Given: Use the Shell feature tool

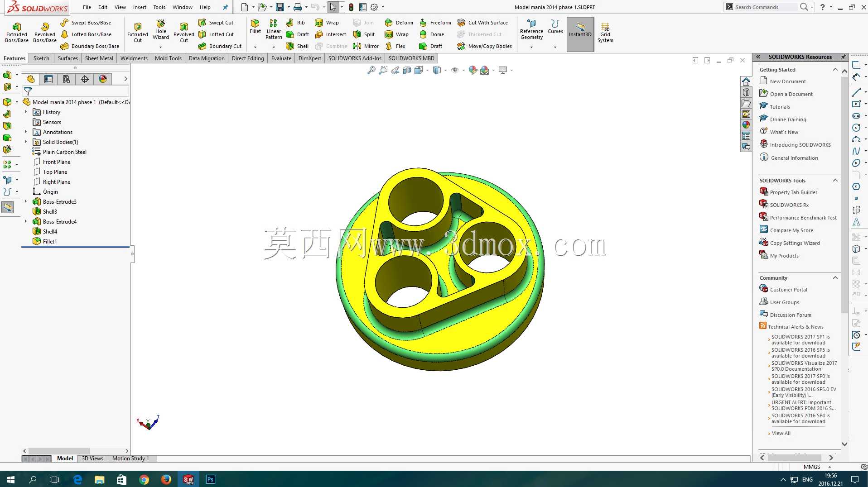Looking at the screenshot, I should [x=297, y=46].
